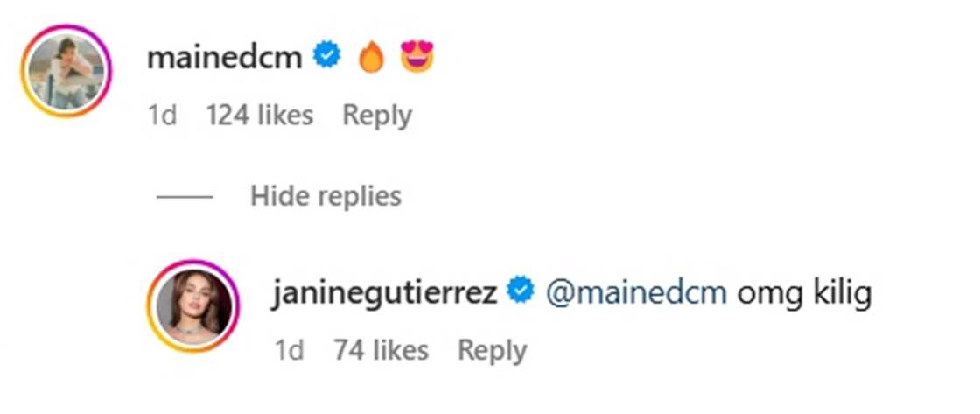Click the 1d timestamp under janinegutierrez's reply
The image size is (980, 414).
tap(289, 351)
